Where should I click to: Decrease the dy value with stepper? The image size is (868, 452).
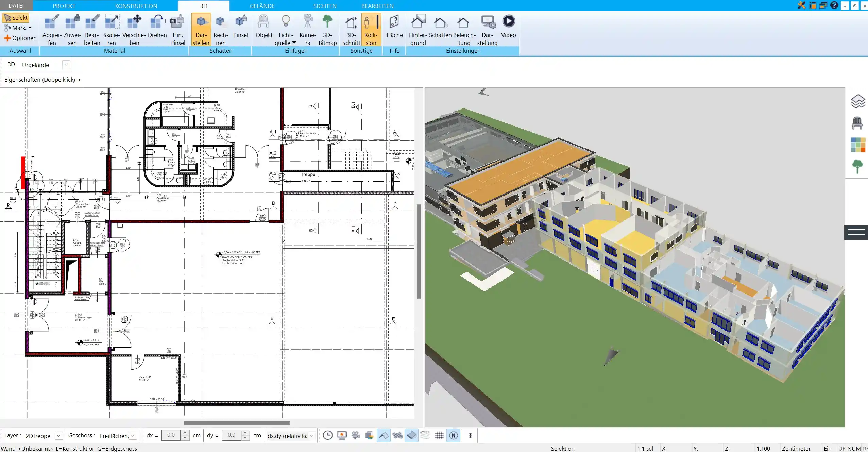pyautogui.click(x=245, y=438)
